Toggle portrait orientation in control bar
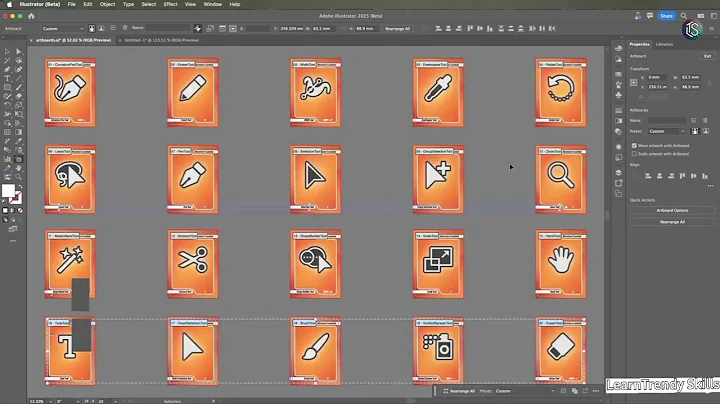 tap(92, 28)
